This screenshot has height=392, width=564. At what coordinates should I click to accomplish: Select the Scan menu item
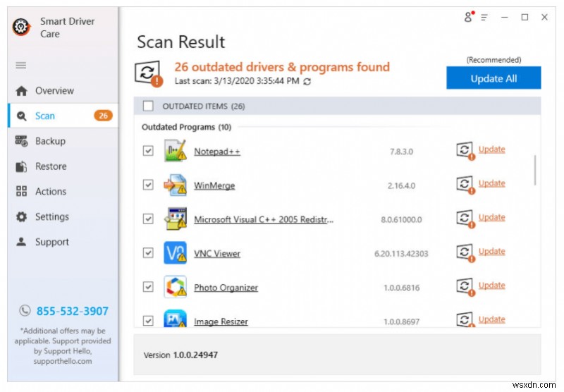[63, 116]
